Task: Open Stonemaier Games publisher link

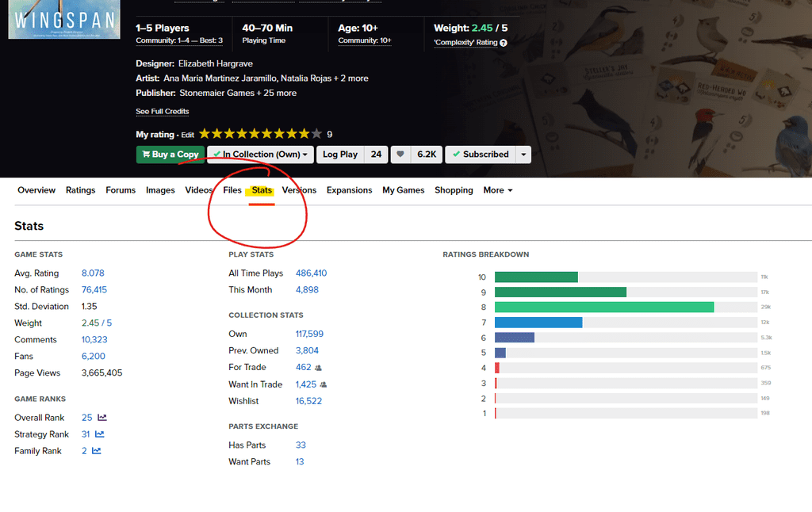Action: 217,94
